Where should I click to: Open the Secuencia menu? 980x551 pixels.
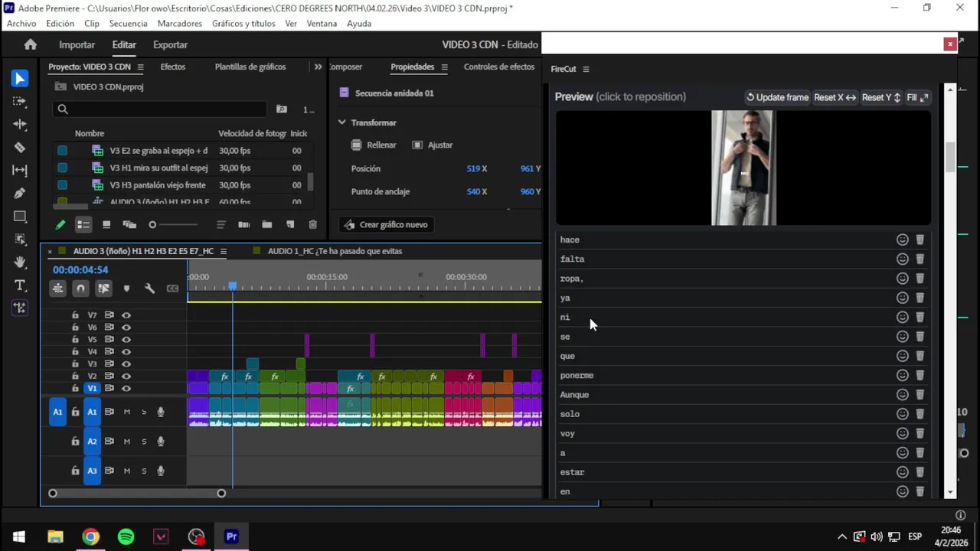128,24
